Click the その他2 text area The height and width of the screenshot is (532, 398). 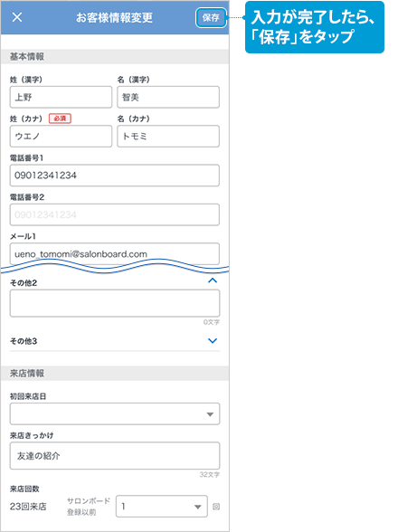click(x=115, y=303)
